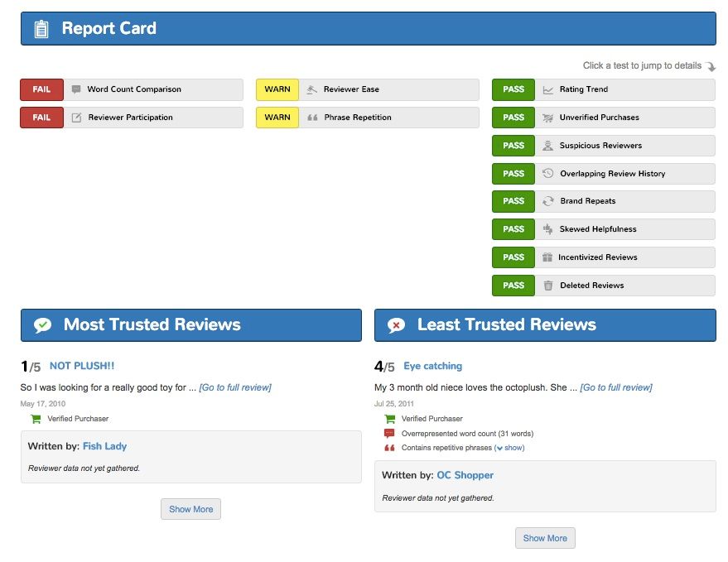View the Skewed Helpfulness test details
The height and width of the screenshot is (562, 728).
pyautogui.click(x=604, y=228)
